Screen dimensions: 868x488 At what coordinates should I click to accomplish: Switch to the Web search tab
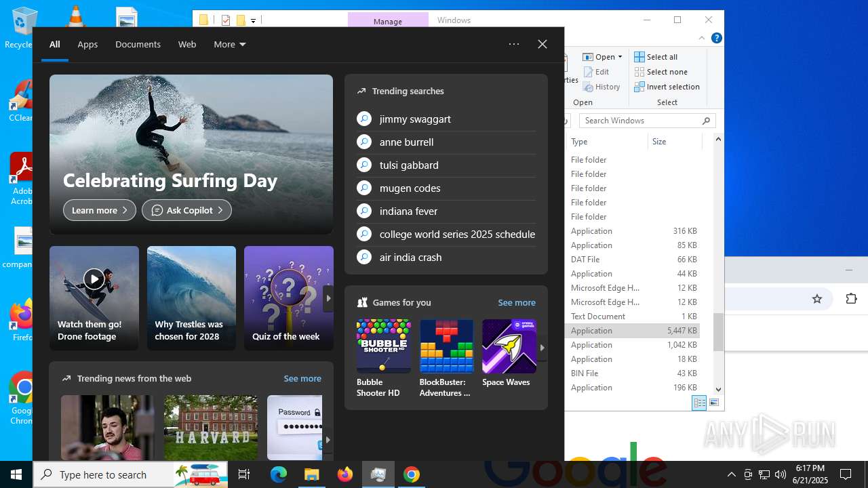[187, 44]
